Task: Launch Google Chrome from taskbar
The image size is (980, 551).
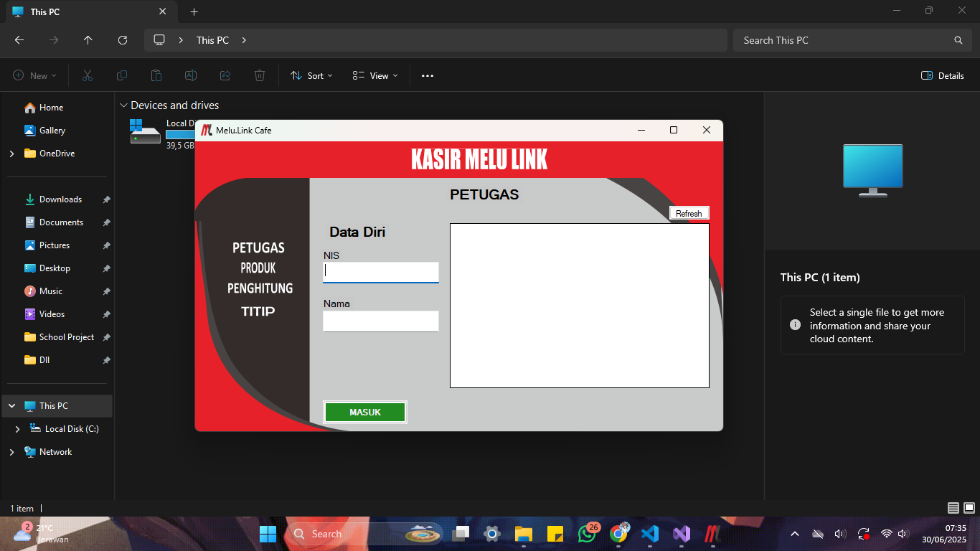Action: pos(618,534)
